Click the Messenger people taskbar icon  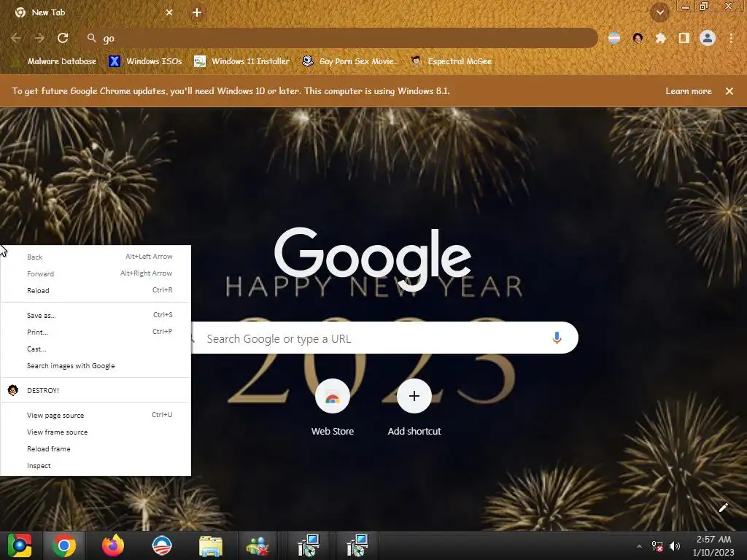pos(258,545)
